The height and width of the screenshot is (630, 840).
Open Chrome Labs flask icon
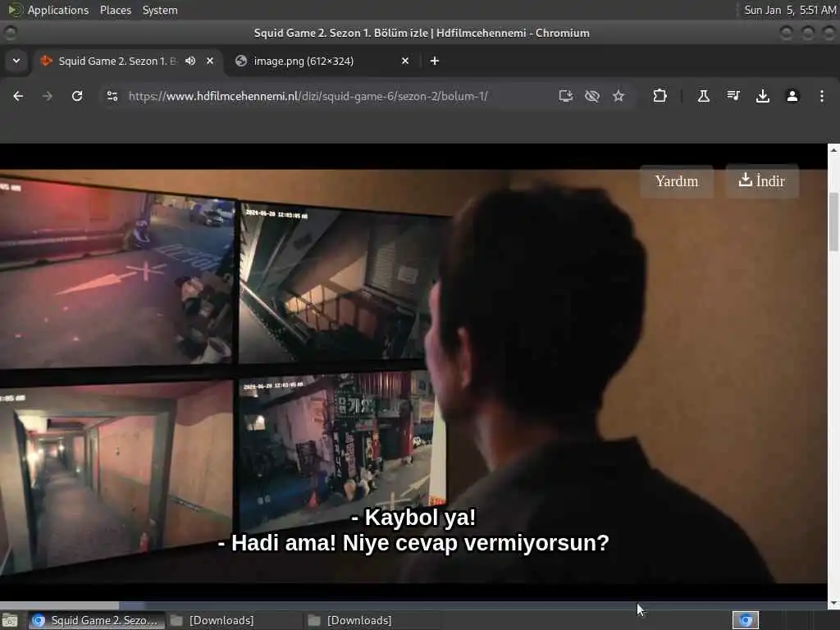[x=703, y=96]
